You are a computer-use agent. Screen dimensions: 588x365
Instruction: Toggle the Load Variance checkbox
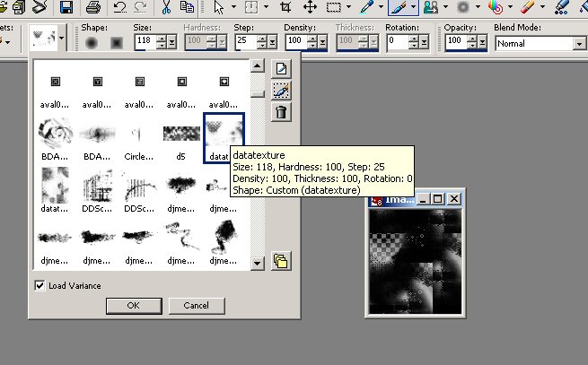[39, 286]
